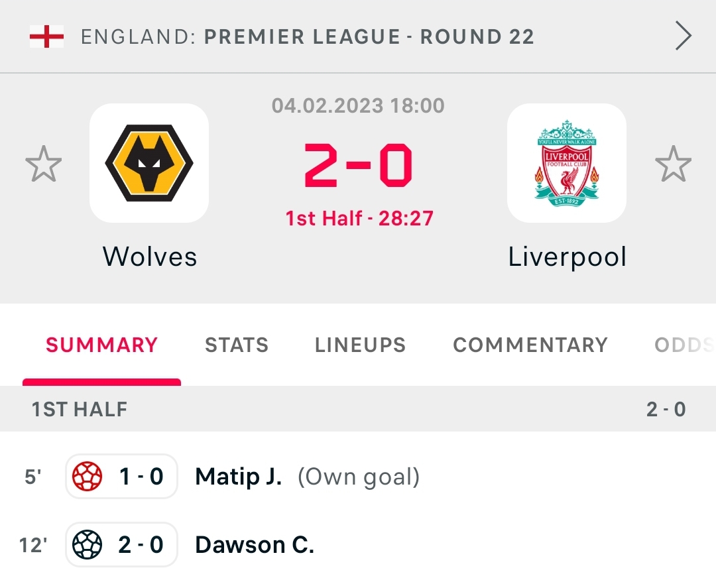The image size is (716, 588).
Task: Click the England flag icon
Action: tap(46, 36)
